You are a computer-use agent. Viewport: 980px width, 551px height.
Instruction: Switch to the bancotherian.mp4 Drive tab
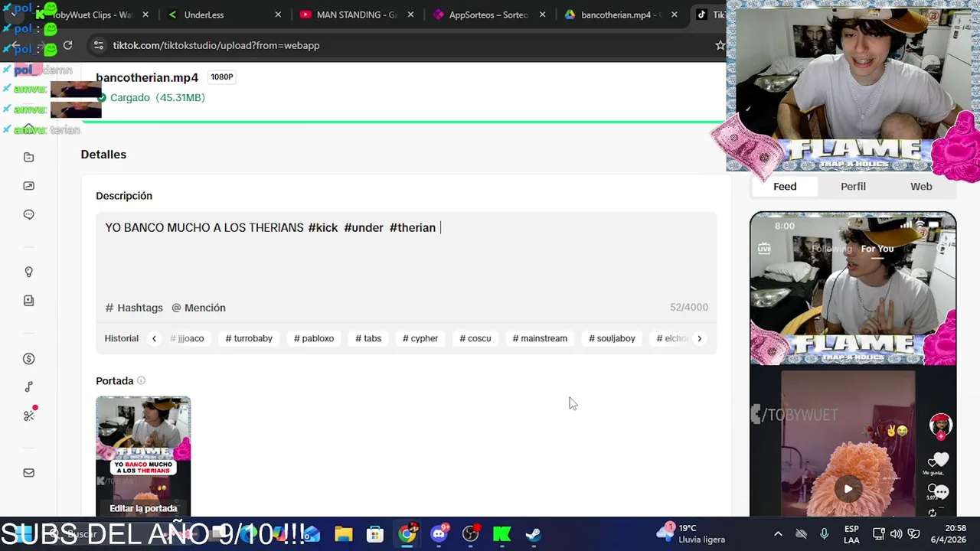620,15
